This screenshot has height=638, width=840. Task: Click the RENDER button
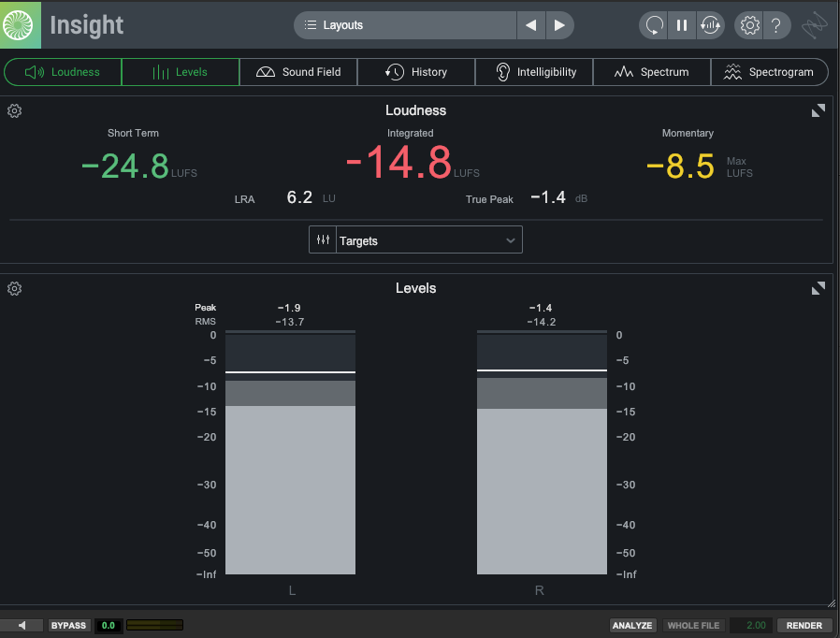pyautogui.click(x=804, y=625)
